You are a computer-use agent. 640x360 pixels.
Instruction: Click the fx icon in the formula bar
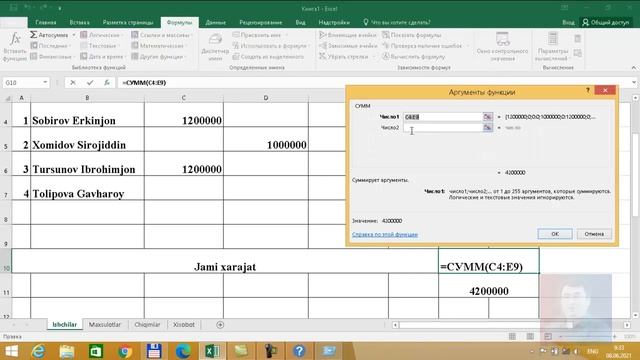(x=107, y=82)
